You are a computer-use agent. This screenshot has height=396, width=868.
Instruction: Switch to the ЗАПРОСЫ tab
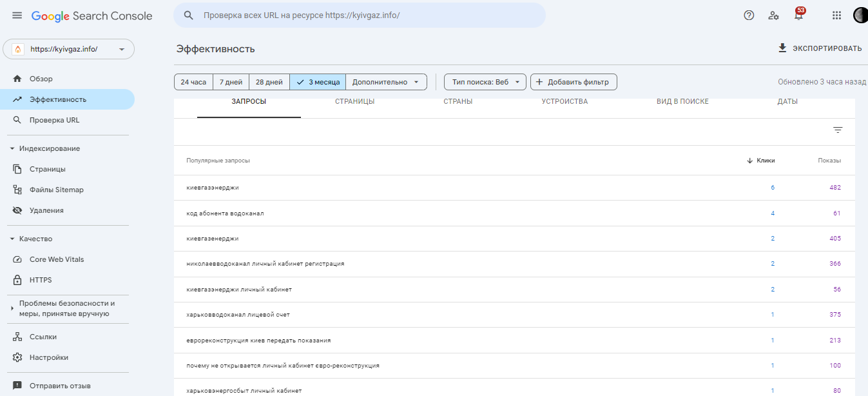tap(249, 102)
